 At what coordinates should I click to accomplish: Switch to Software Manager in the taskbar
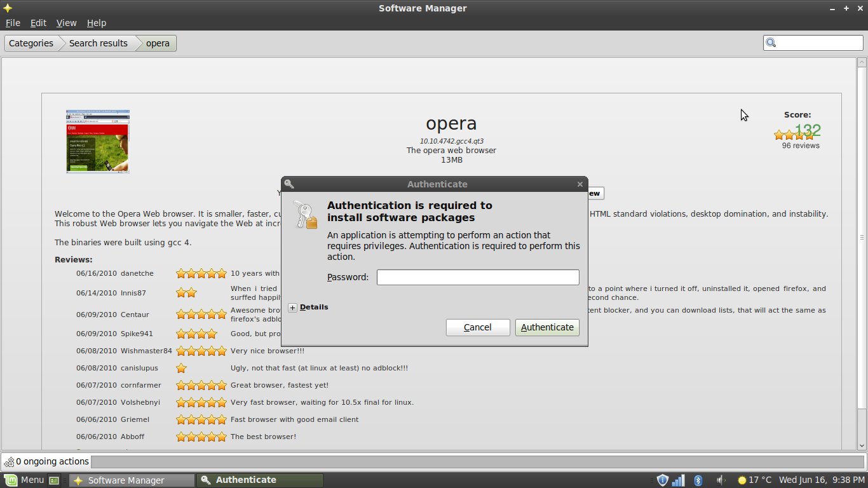point(132,480)
